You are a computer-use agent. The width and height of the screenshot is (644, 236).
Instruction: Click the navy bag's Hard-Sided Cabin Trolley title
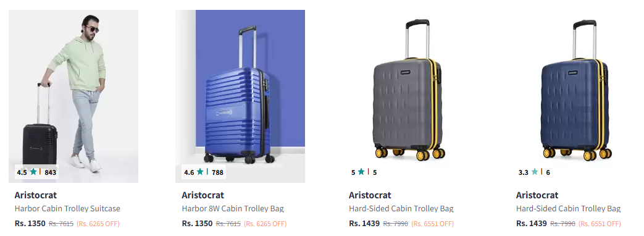point(569,208)
